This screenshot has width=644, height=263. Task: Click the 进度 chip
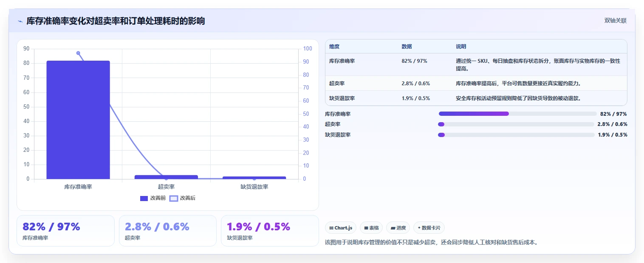[398, 228]
